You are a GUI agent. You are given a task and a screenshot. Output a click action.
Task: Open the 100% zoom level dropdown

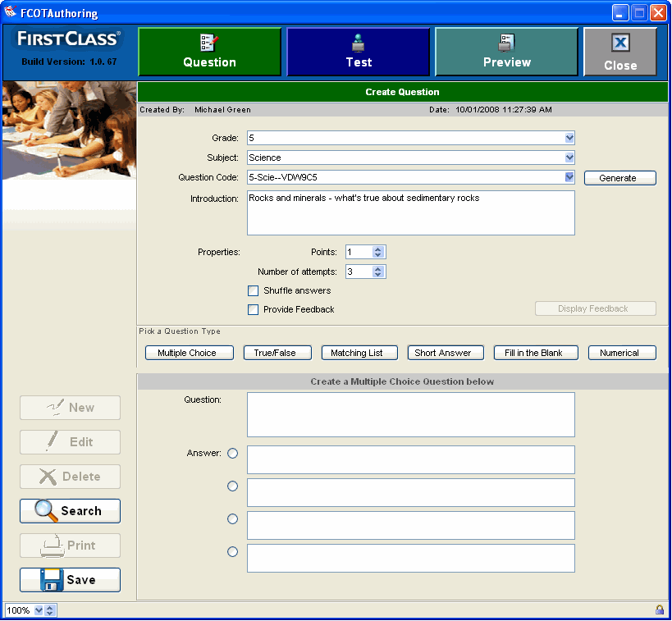tap(39, 610)
